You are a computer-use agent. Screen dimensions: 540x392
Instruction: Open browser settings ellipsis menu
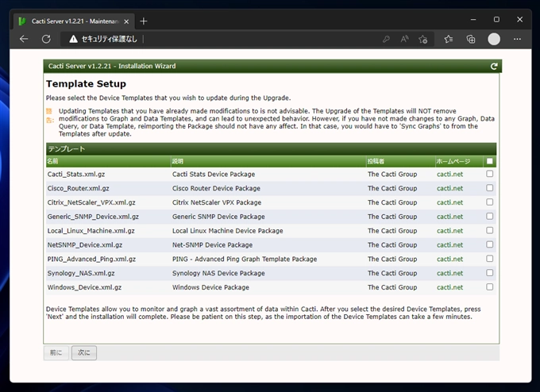517,39
